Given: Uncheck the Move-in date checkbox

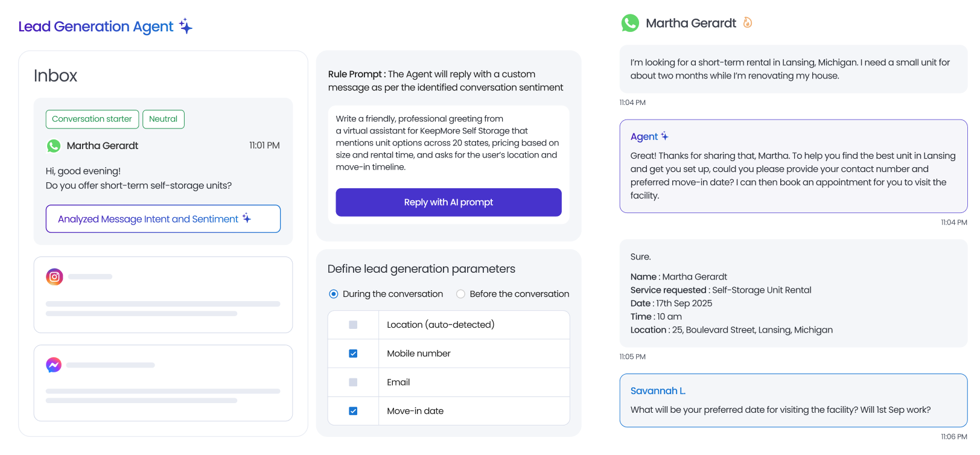Looking at the screenshot, I should coord(353,411).
